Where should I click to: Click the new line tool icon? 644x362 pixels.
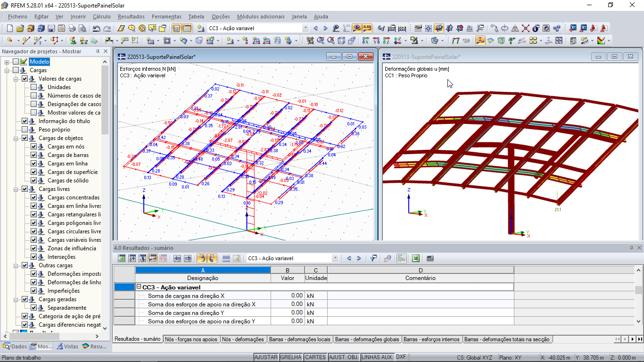[26, 41]
